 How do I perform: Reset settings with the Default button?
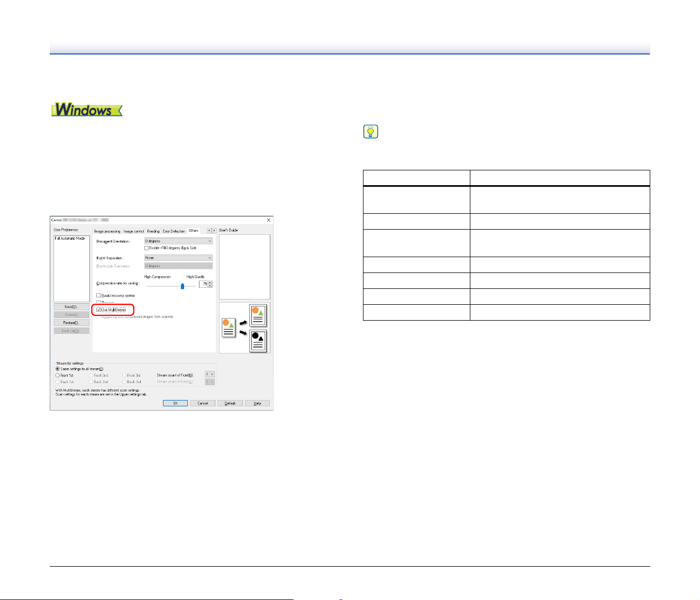pyautogui.click(x=230, y=403)
